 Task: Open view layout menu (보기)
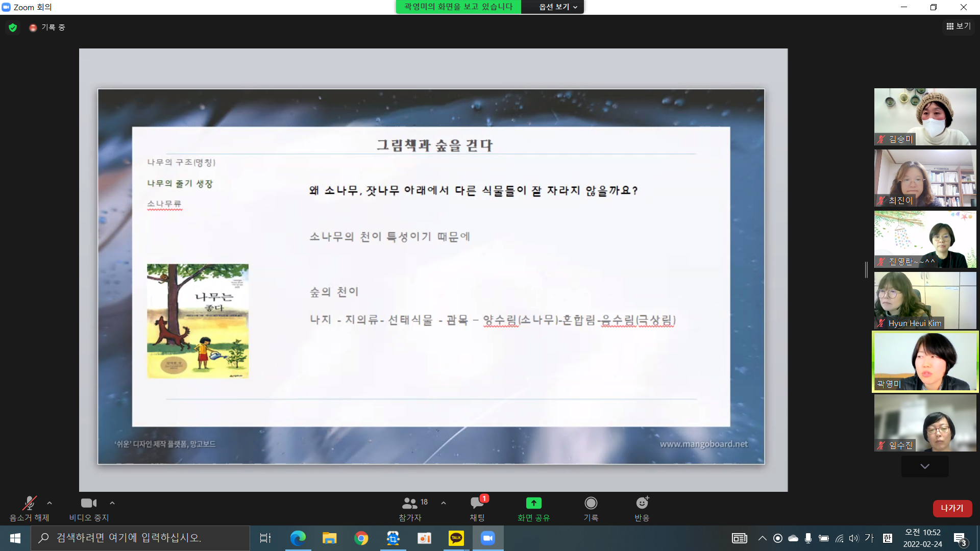pyautogui.click(x=959, y=26)
